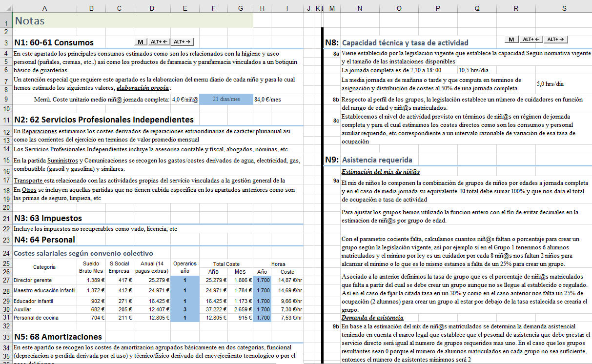The image size is (592, 364).
Task: Select Director gerente gross salary 1.389 € cell
Action: [x=91, y=280]
